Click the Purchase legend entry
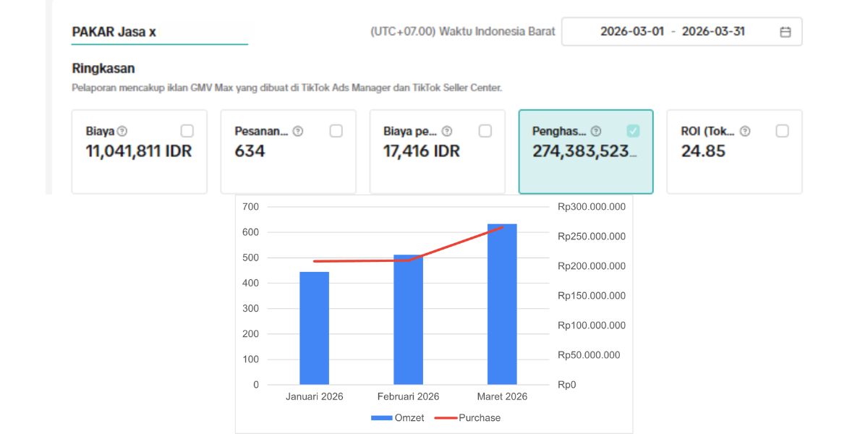The width and height of the screenshot is (868, 434). 467,418
